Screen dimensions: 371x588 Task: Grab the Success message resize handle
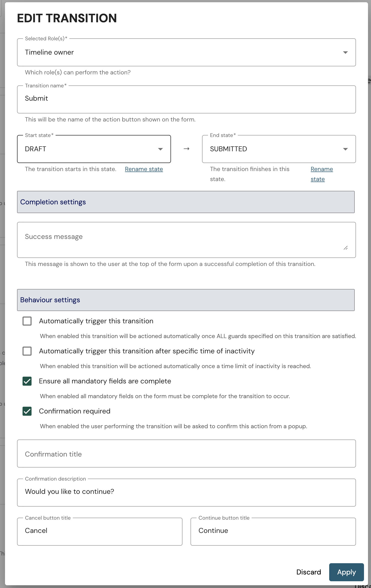(x=345, y=248)
